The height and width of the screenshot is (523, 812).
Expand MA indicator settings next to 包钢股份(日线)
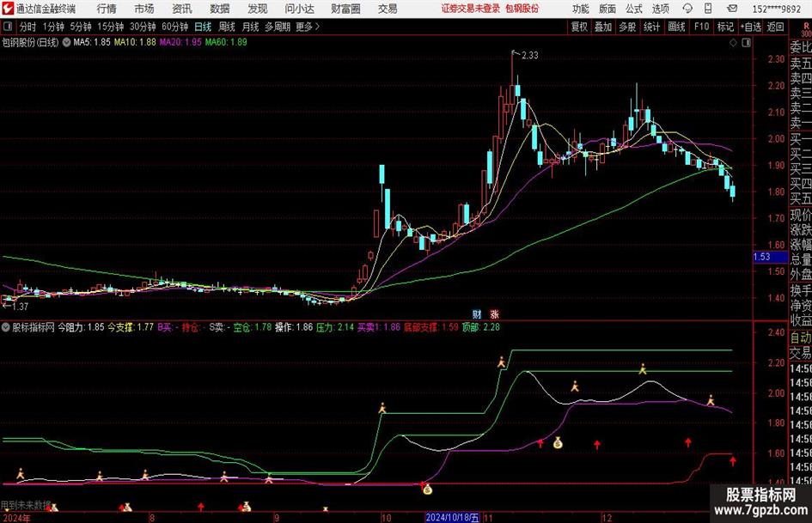[x=67, y=42]
